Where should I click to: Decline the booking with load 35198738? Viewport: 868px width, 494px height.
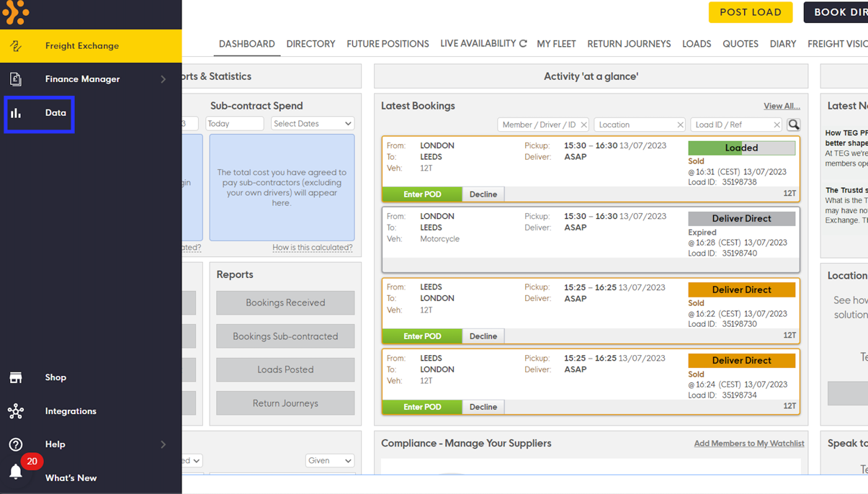(x=483, y=194)
